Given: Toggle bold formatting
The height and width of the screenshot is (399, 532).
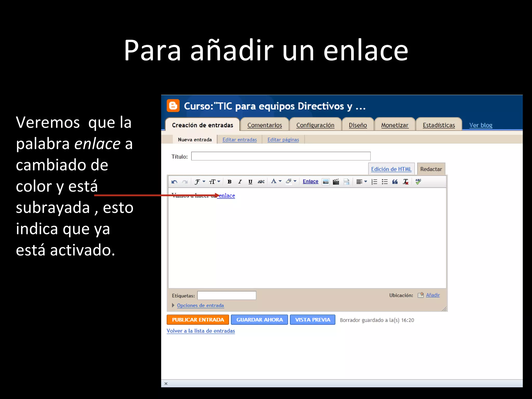Looking at the screenshot, I should pyautogui.click(x=229, y=182).
